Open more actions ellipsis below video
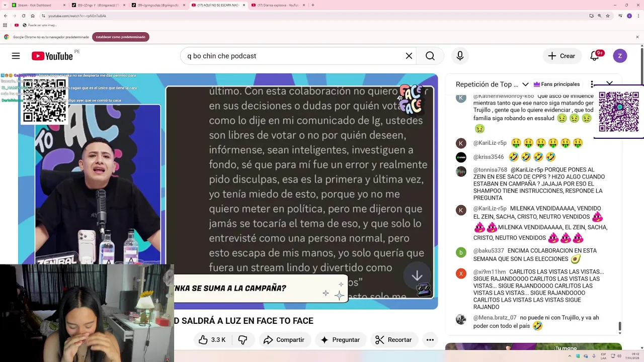This screenshot has width=644, height=362. tap(430, 340)
